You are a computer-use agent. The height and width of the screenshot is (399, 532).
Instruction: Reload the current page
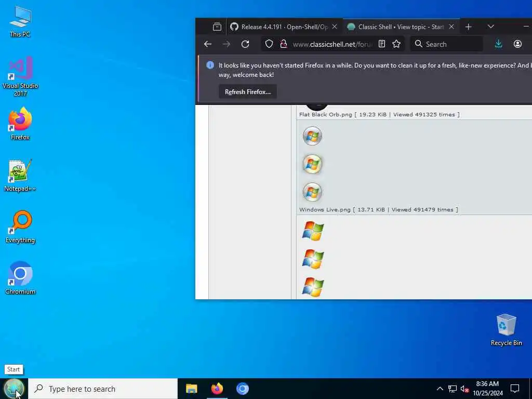245,44
